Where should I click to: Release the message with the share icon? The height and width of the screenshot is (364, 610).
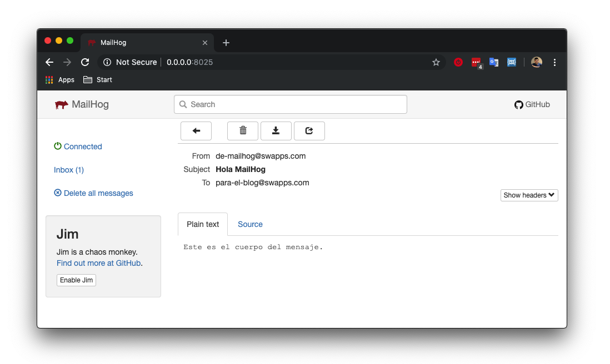(x=309, y=131)
